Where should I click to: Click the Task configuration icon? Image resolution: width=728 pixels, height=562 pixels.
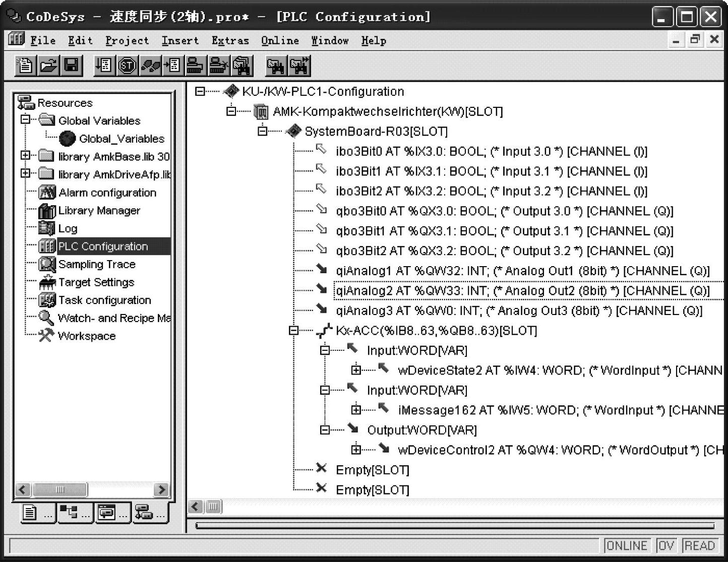tap(47, 300)
